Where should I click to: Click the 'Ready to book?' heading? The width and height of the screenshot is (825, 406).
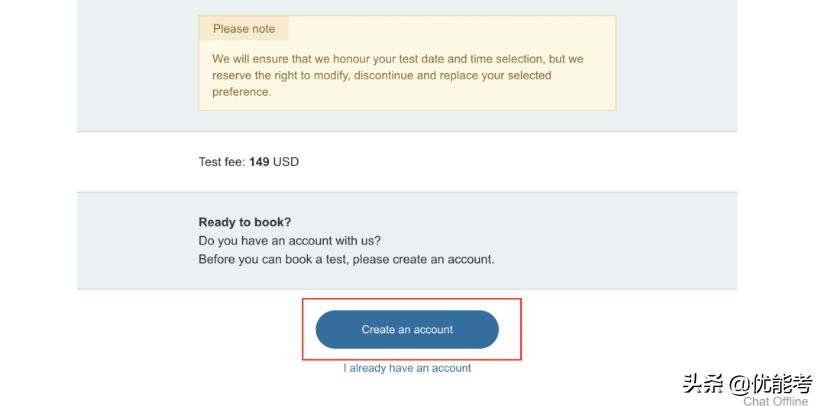(244, 222)
